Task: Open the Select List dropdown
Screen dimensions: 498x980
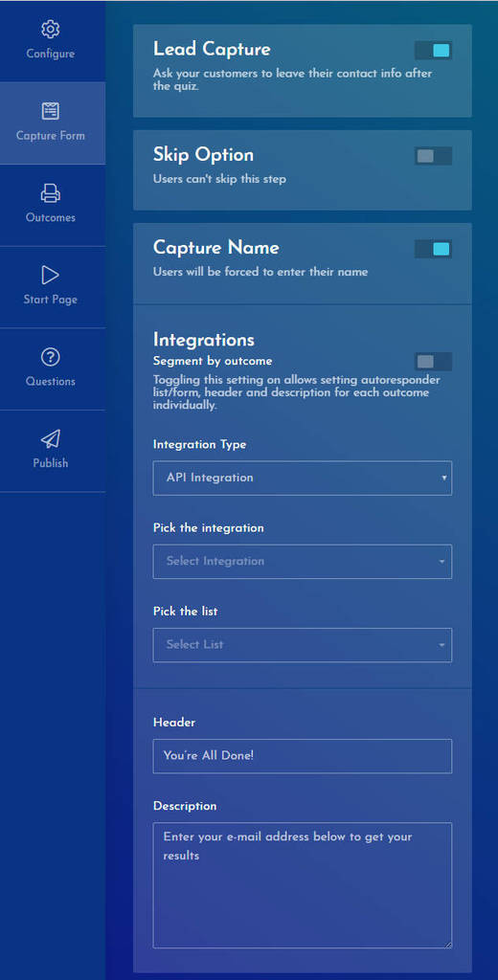Action: pyautogui.click(x=303, y=645)
